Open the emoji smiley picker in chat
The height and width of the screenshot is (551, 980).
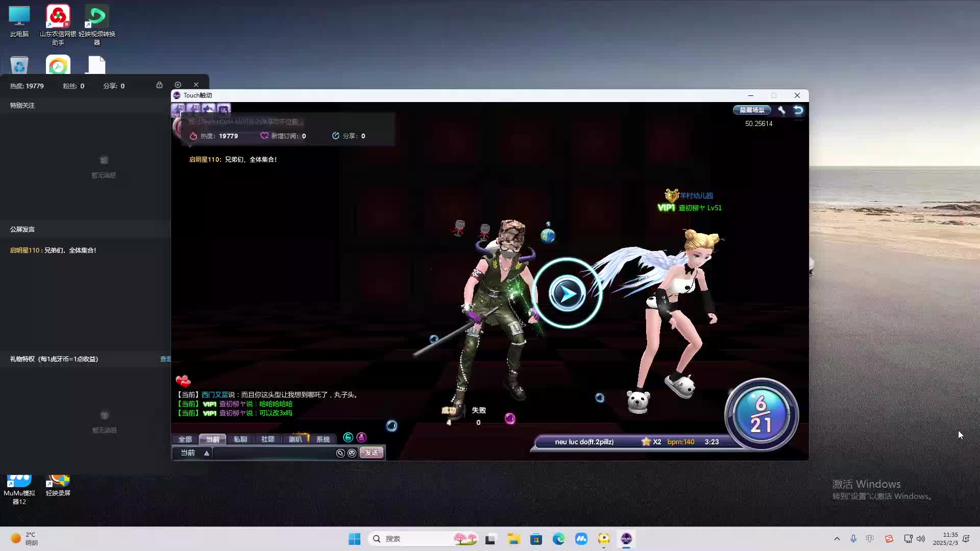pos(352,453)
